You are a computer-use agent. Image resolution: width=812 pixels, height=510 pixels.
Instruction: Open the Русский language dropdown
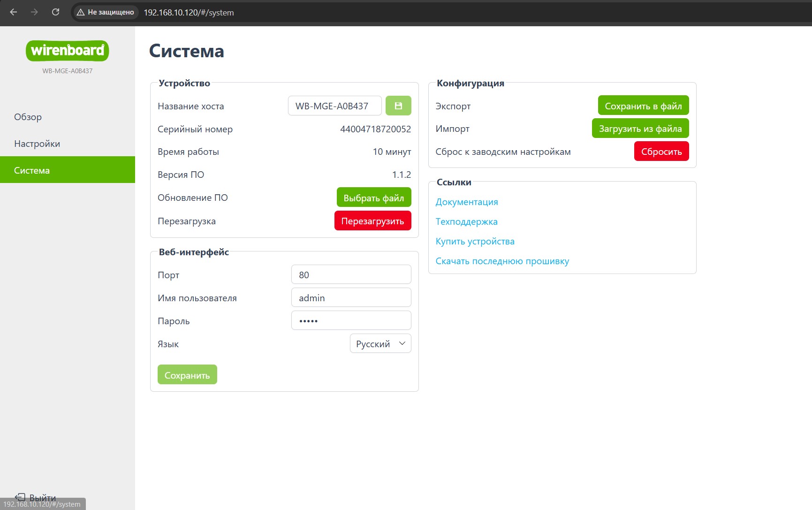[380, 343]
